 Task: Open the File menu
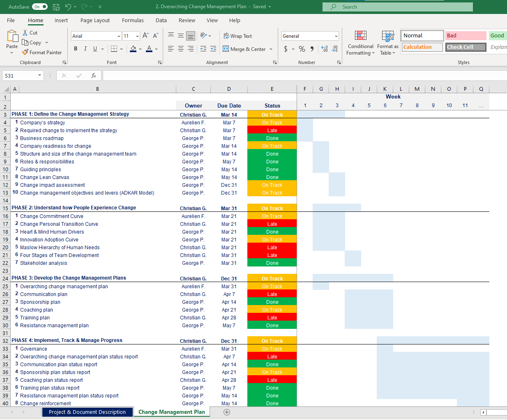[11, 20]
